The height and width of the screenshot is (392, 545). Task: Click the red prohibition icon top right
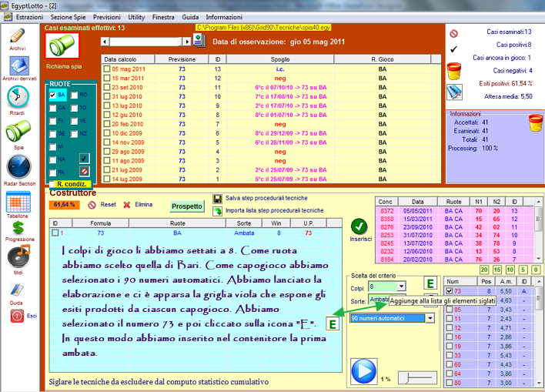[453, 33]
